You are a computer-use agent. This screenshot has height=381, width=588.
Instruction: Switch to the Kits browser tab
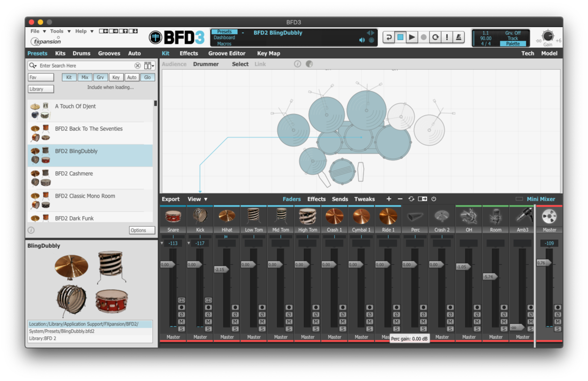point(60,53)
